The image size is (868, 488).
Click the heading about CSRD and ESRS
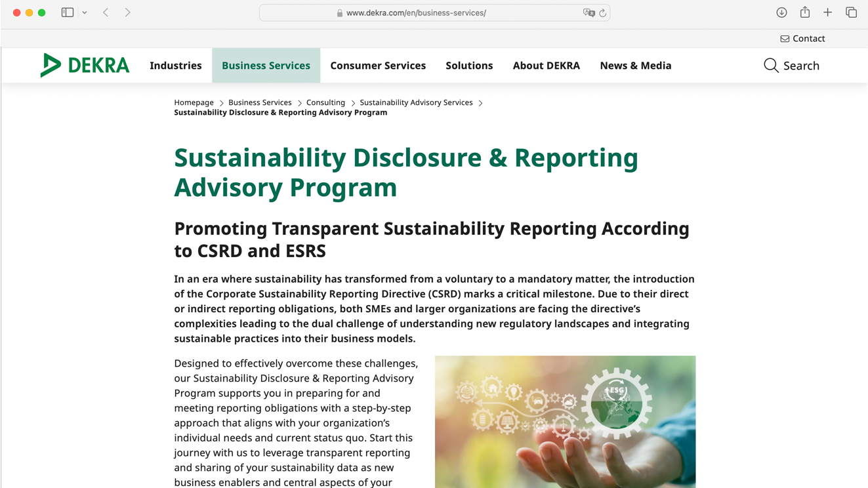pyautogui.click(x=432, y=239)
